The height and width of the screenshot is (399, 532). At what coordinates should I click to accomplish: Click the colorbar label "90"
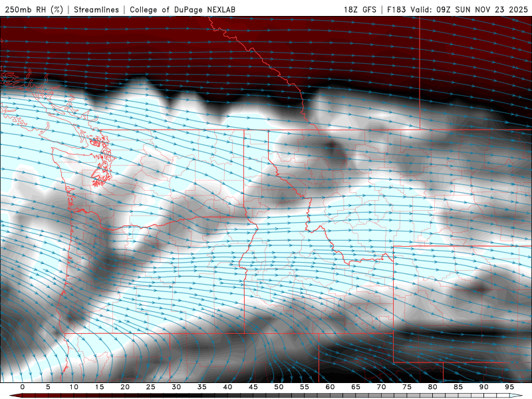[x=484, y=387]
